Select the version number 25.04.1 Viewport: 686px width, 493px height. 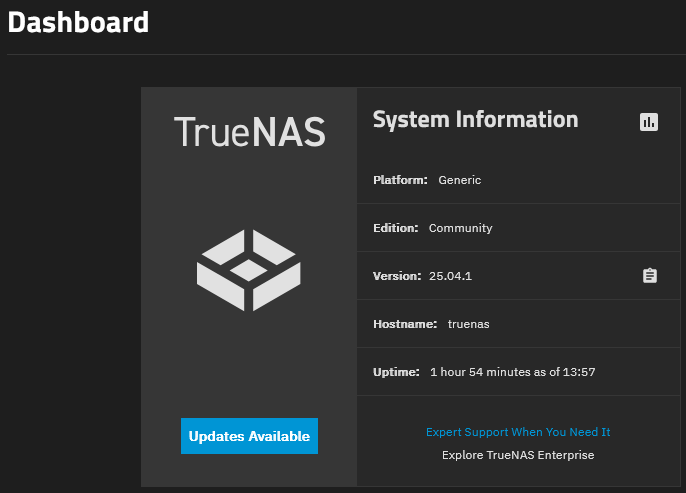(450, 276)
